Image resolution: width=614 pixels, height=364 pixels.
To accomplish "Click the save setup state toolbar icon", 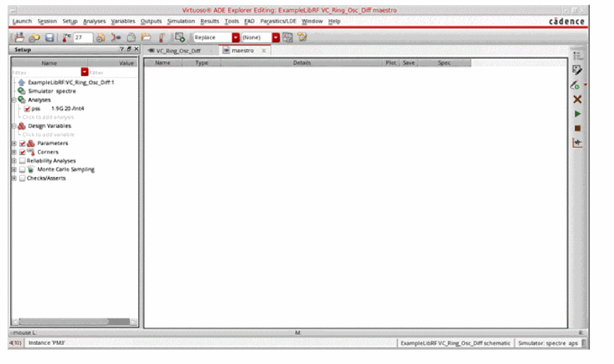I will (x=19, y=37).
